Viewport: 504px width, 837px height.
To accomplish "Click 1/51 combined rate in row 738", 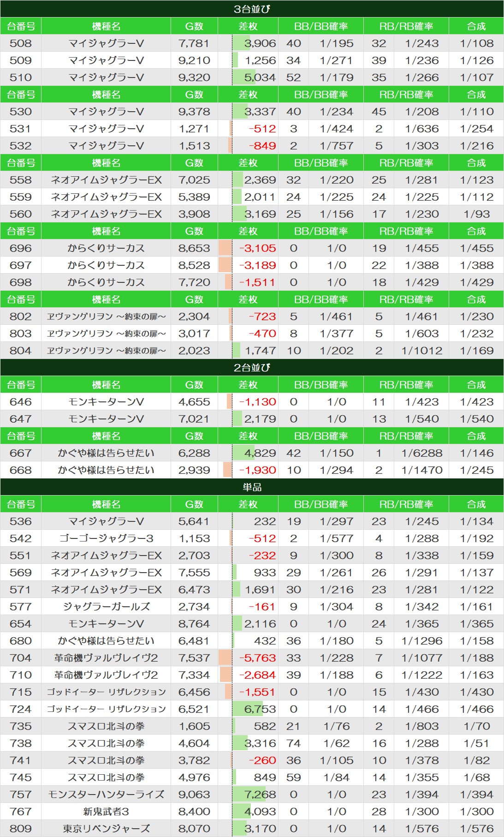I will pos(476,743).
